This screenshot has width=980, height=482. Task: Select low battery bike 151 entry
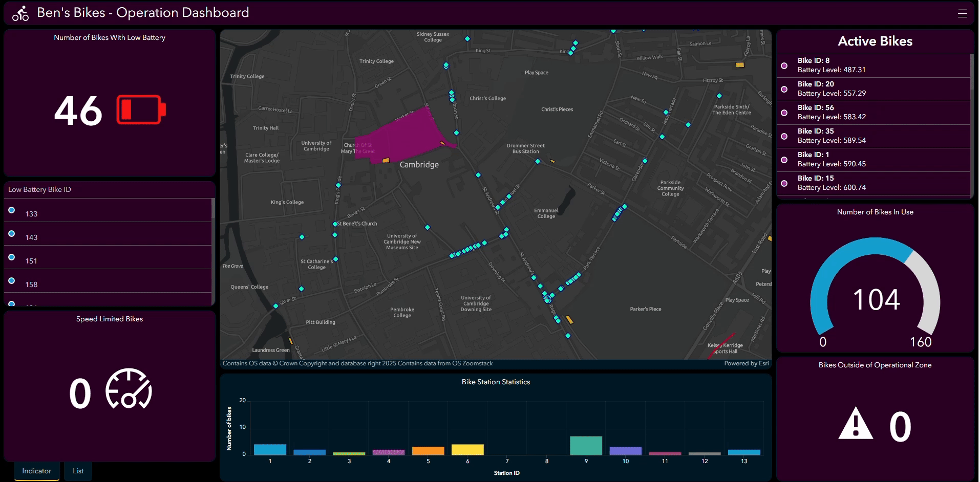tap(108, 257)
